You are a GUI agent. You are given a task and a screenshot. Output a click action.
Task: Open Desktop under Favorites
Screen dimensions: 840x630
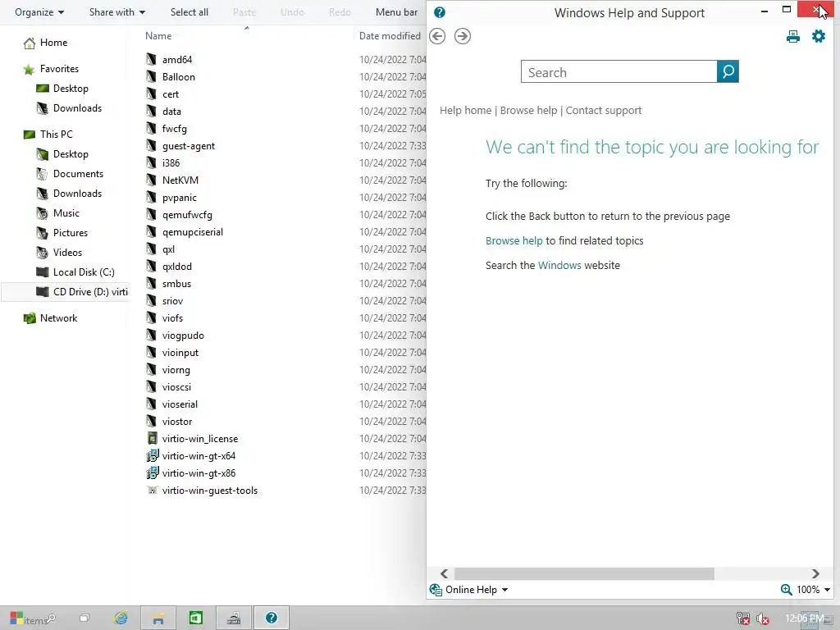pos(71,89)
